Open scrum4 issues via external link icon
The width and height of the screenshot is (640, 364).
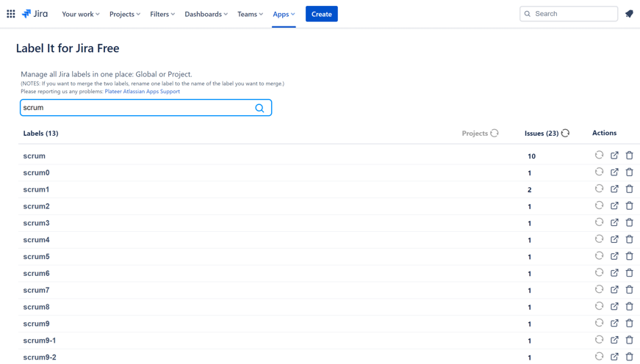click(x=614, y=239)
